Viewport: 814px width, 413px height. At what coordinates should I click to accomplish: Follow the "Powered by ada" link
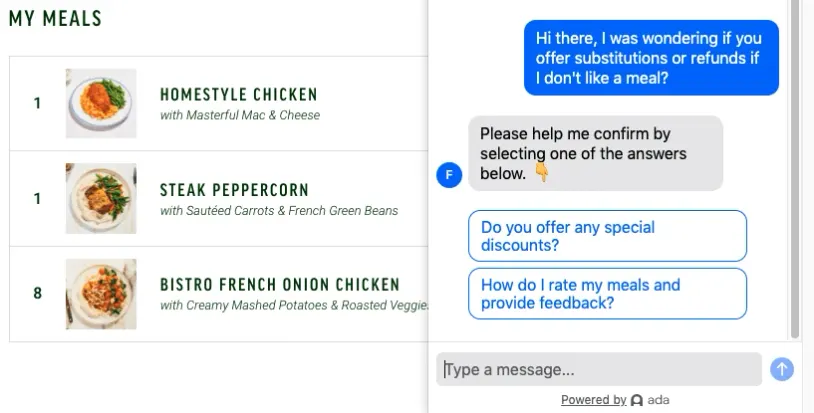[614, 400]
